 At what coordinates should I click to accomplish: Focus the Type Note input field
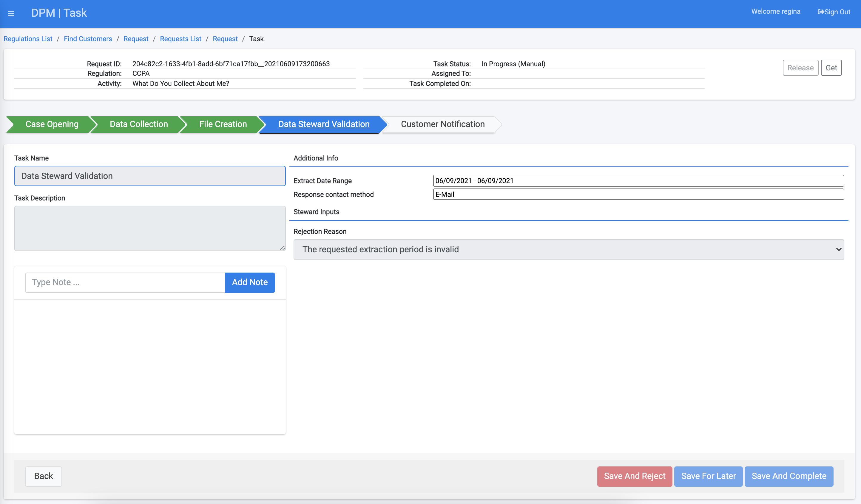(x=125, y=282)
